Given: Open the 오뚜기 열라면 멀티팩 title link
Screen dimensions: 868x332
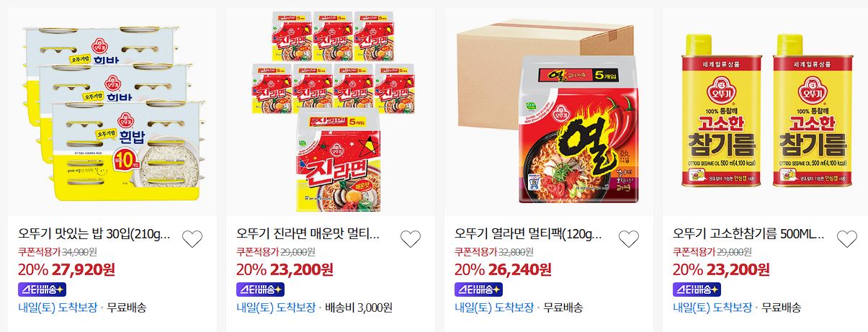Looking at the screenshot, I should coord(527,235).
